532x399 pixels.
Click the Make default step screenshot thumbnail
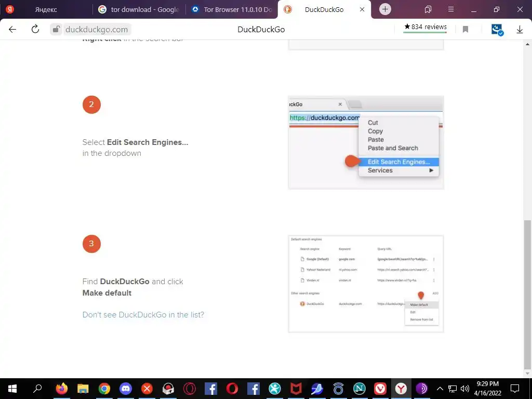[x=366, y=284]
